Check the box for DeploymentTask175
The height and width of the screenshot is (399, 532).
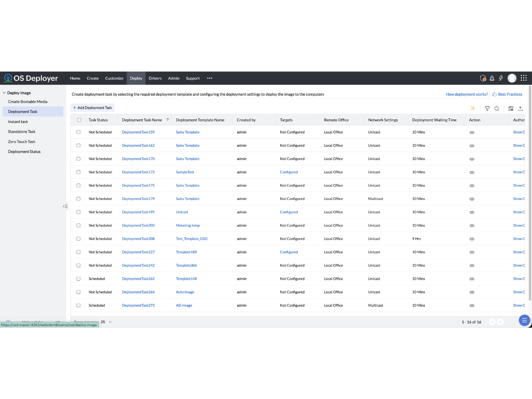pos(78,185)
